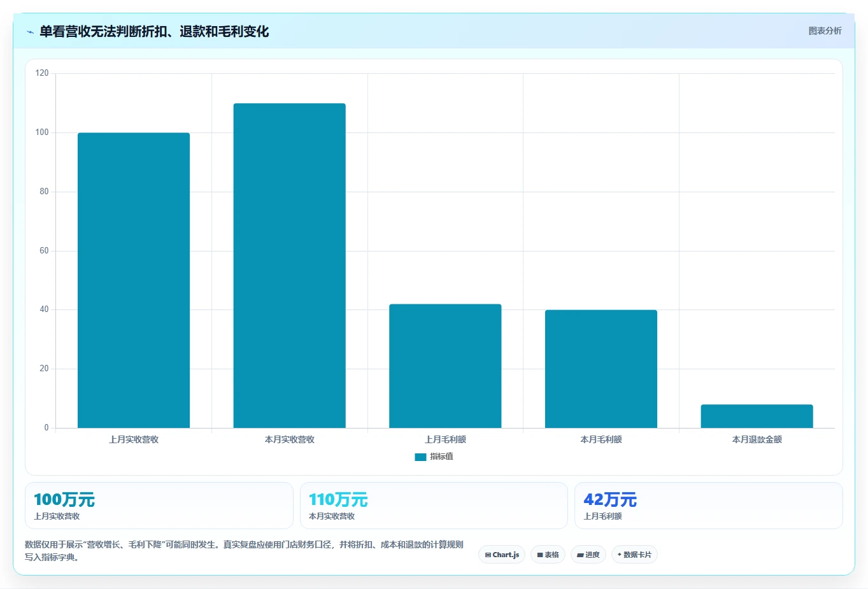Toggle the 指标值 legend color swatch
Viewport: 868px width, 589px height.
(x=420, y=457)
